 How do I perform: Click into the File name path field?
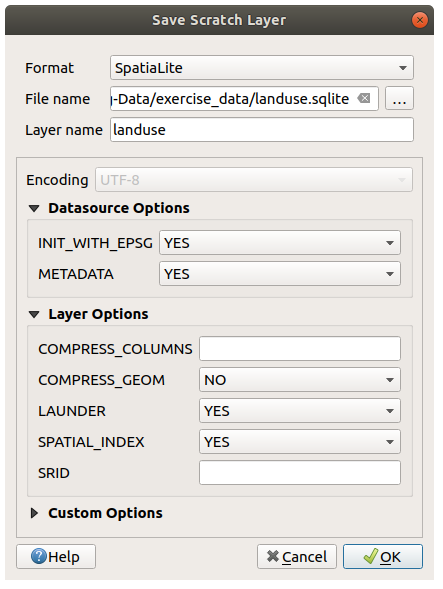click(244, 98)
